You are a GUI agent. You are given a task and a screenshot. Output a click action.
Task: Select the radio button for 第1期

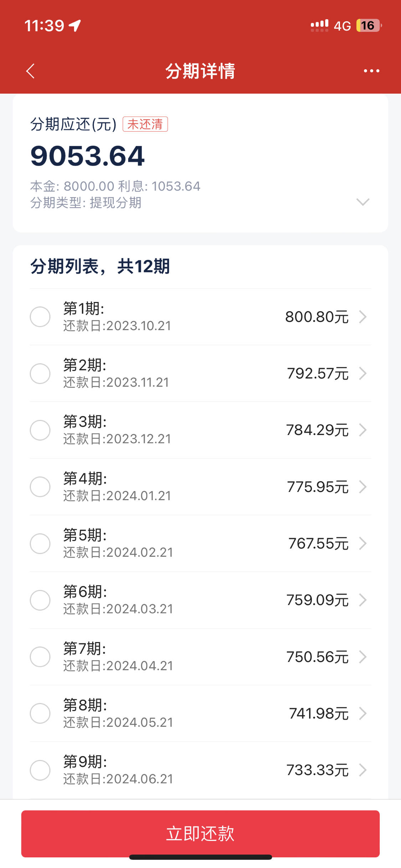pos(40,317)
